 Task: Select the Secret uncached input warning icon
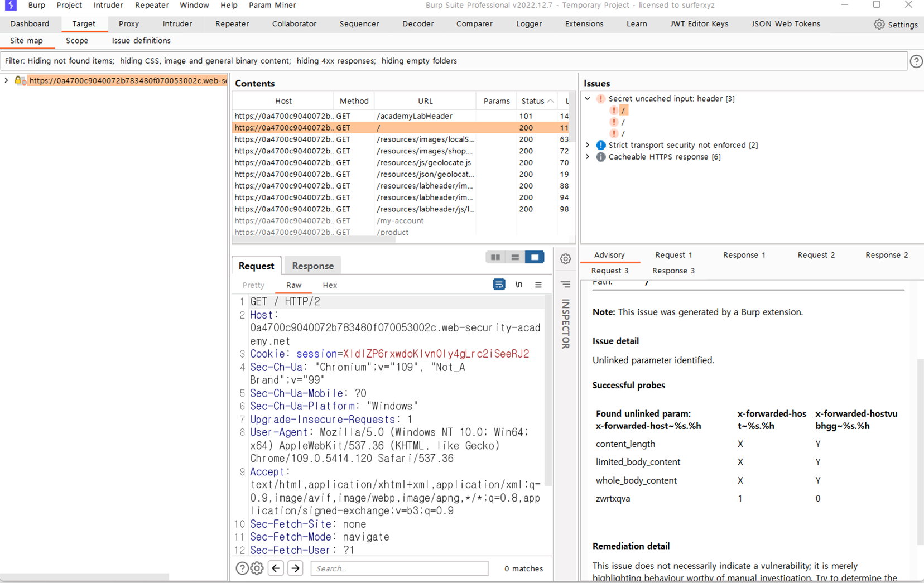pos(600,99)
